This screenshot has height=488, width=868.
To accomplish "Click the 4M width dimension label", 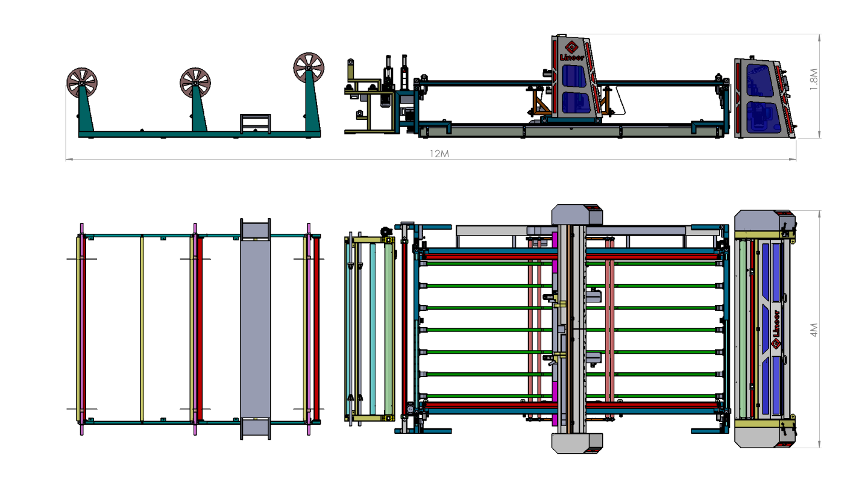I will click(814, 330).
